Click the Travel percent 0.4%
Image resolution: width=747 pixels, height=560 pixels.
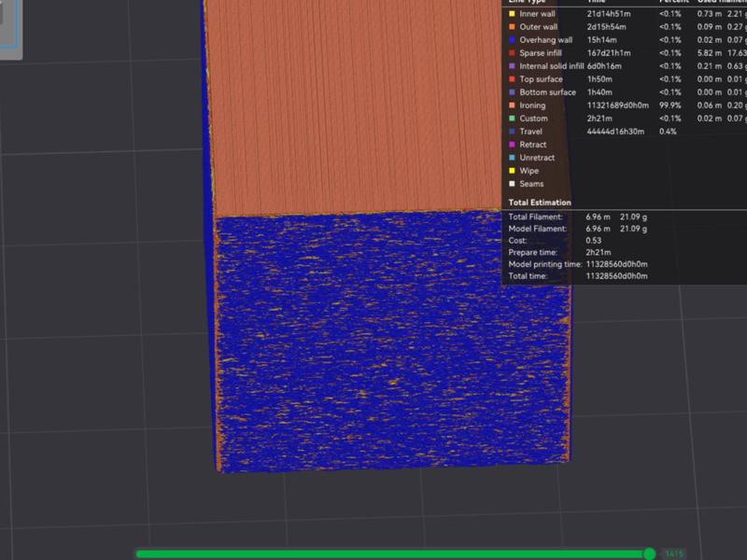tap(668, 132)
